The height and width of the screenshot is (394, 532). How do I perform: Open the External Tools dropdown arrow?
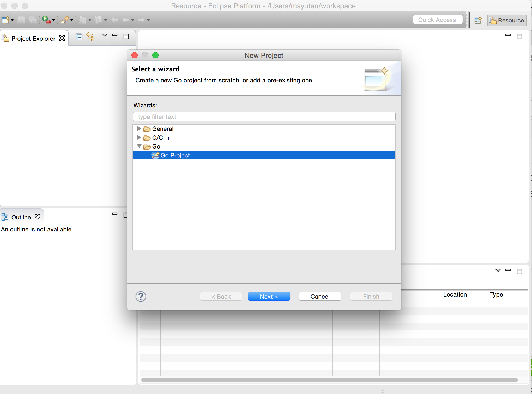click(x=53, y=20)
